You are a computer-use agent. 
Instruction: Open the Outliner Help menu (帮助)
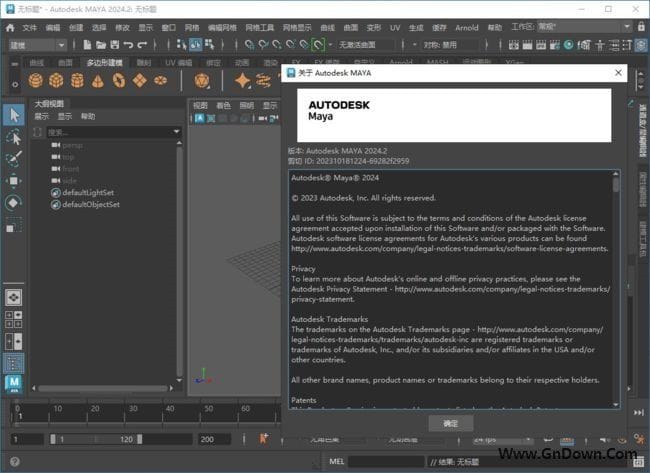point(88,116)
